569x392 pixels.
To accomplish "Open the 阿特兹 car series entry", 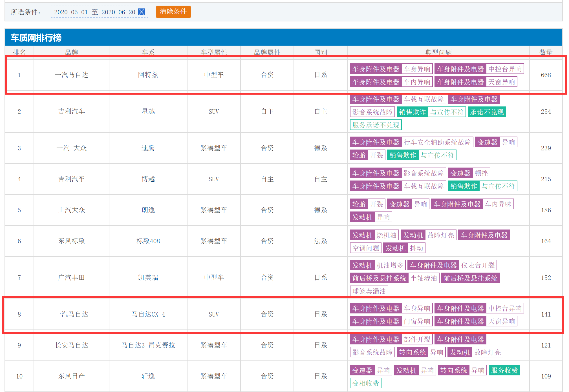I will (148, 75).
